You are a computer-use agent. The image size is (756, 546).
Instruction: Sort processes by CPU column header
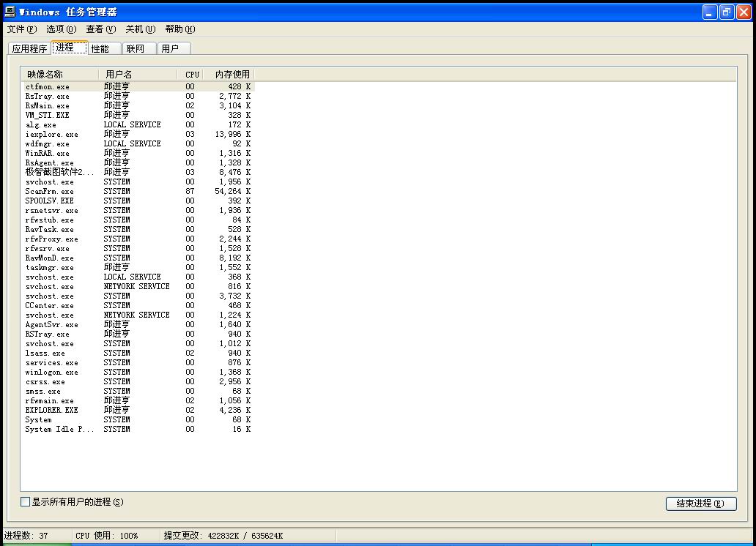tap(192, 75)
